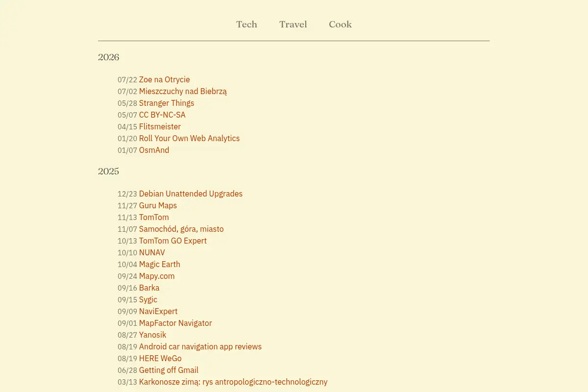Image resolution: width=588 pixels, height=392 pixels.
Task: Open the HERE WeGo review
Action: coord(160,359)
